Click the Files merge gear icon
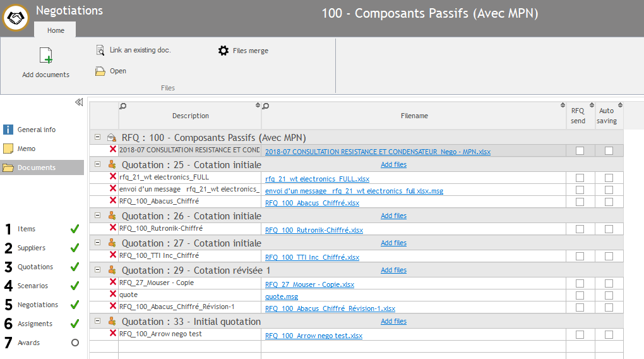 click(x=224, y=51)
